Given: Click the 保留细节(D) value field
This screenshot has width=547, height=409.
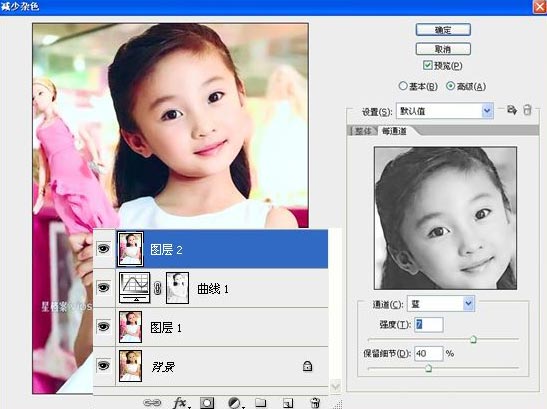Looking at the screenshot, I should tap(429, 354).
